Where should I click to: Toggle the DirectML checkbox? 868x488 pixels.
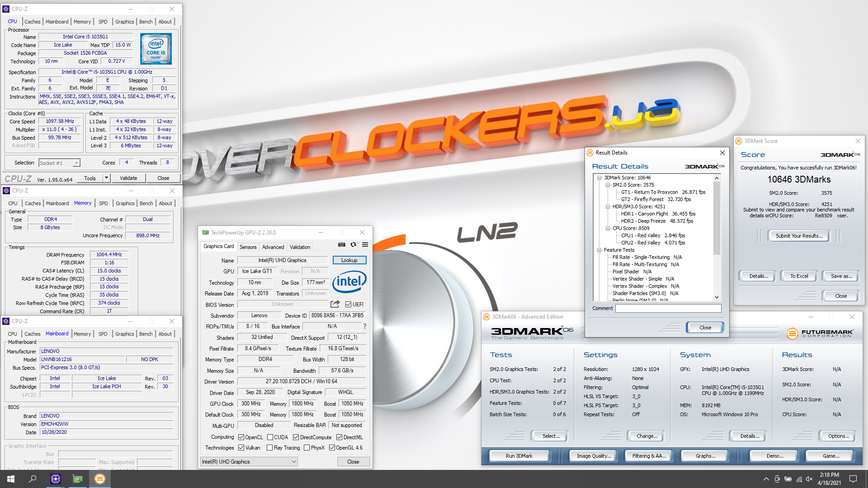(339, 437)
